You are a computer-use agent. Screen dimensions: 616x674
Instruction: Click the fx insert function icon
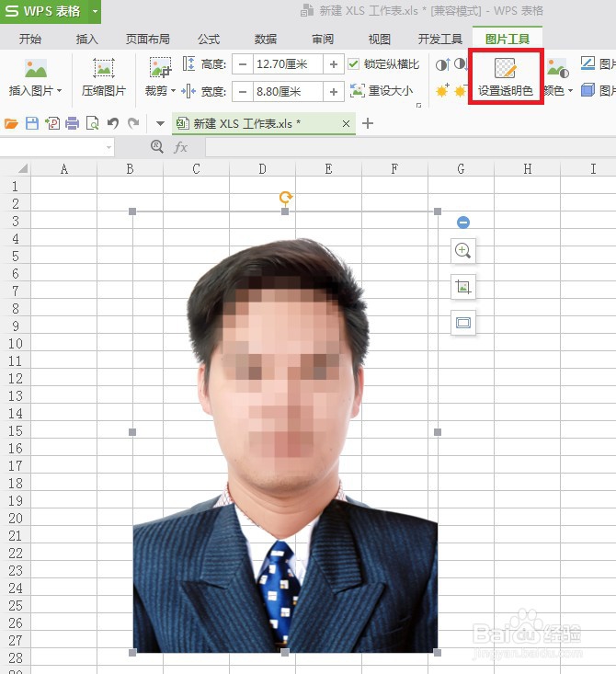pyautogui.click(x=180, y=147)
